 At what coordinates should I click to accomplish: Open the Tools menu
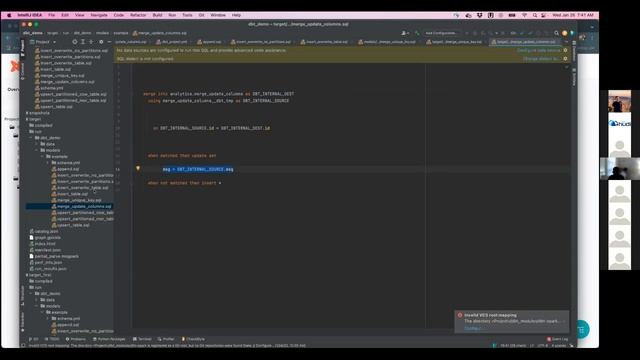point(187,15)
